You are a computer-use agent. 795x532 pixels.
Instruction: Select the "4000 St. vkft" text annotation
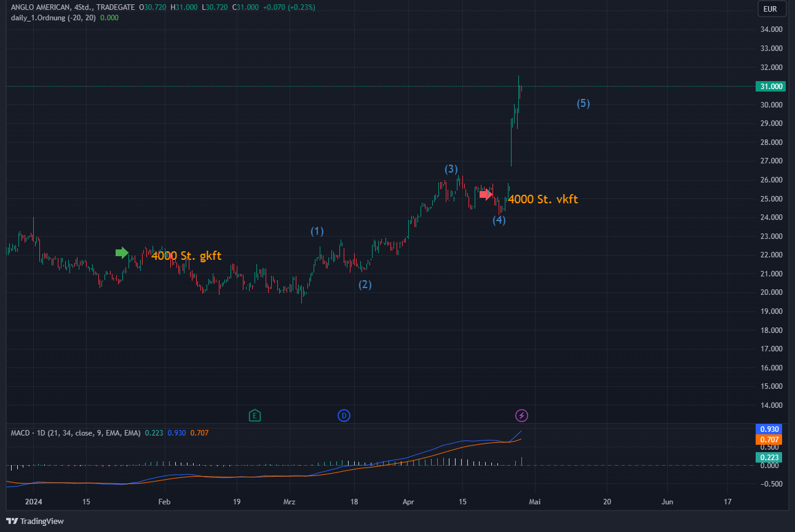pos(544,199)
